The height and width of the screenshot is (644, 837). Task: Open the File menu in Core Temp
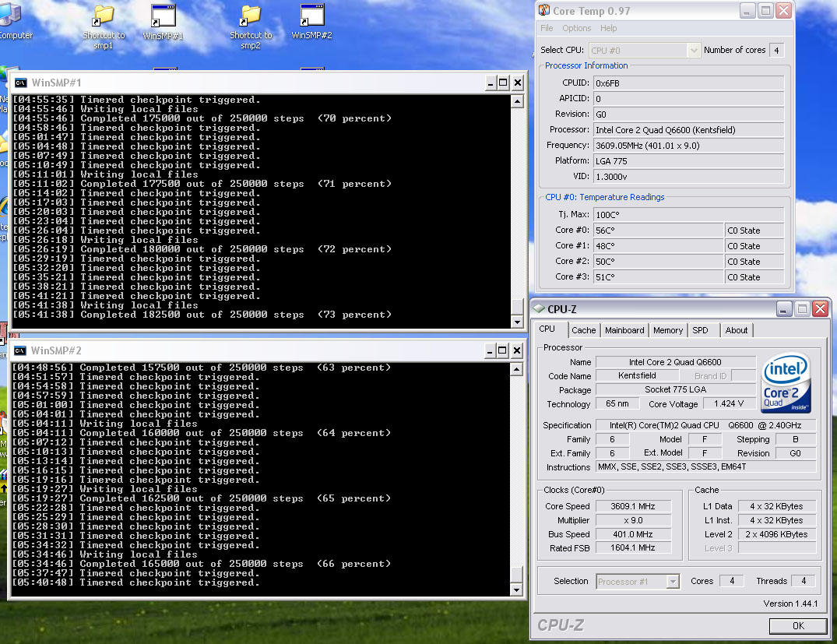[547, 28]
